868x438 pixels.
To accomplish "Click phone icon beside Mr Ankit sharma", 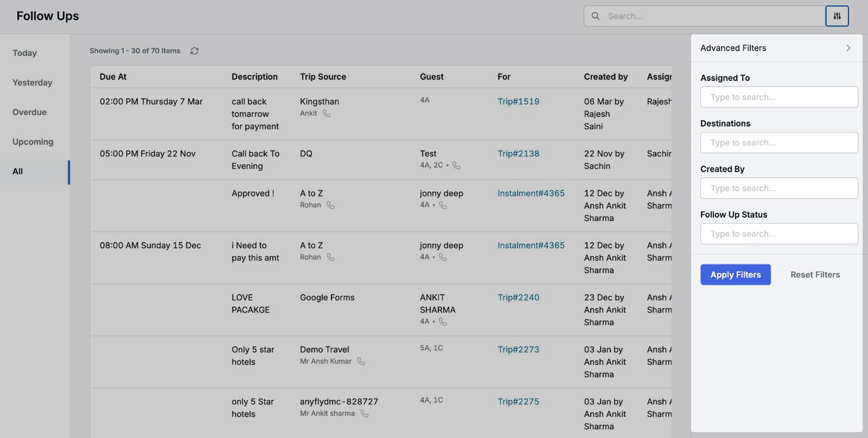I will [x=364, y=413].
